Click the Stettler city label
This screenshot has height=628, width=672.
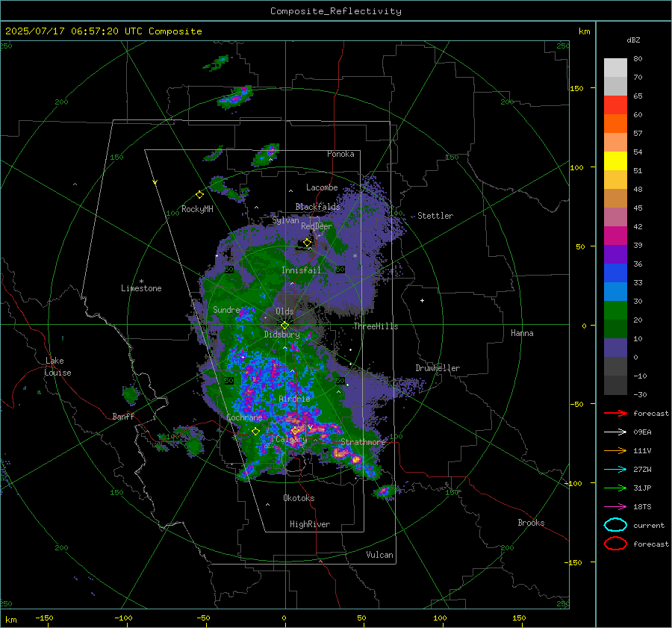click(x=435, y=216)
